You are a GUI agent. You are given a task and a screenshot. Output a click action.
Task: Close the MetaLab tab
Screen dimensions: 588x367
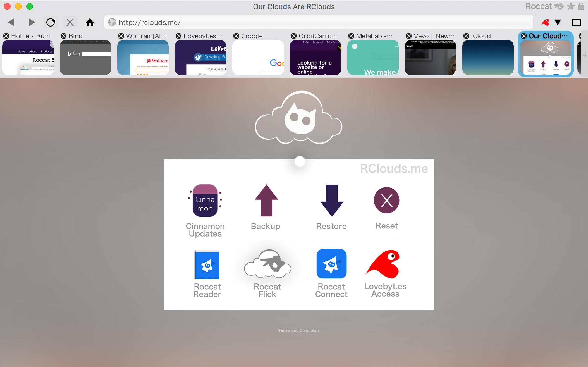(x=351, y=36)
